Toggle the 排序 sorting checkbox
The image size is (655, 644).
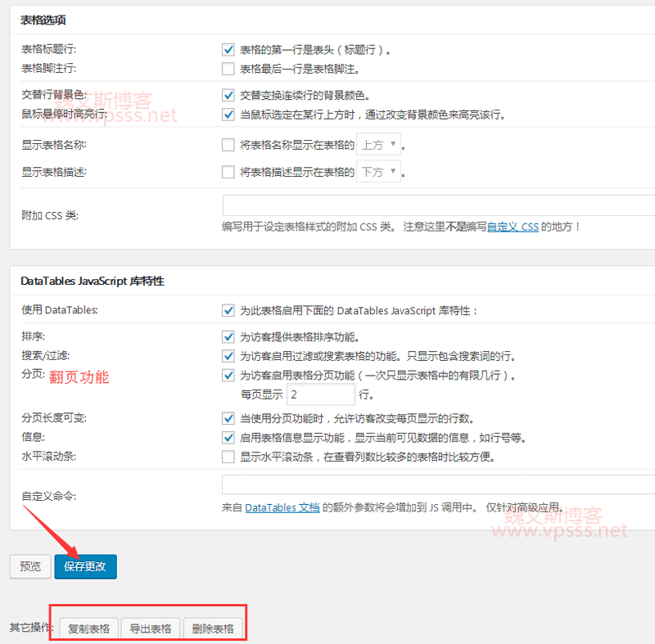(228, 337)
